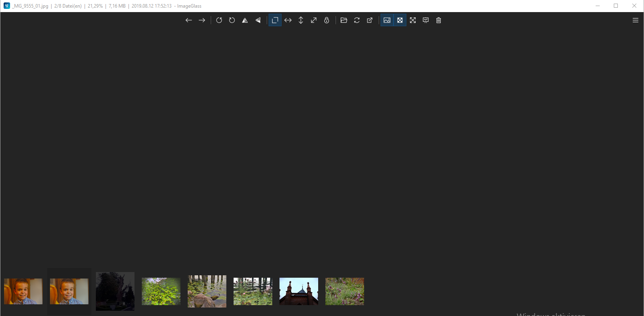Open an image file via folder icon
Screen dimensions: 644x316
(x=344, y=20)
